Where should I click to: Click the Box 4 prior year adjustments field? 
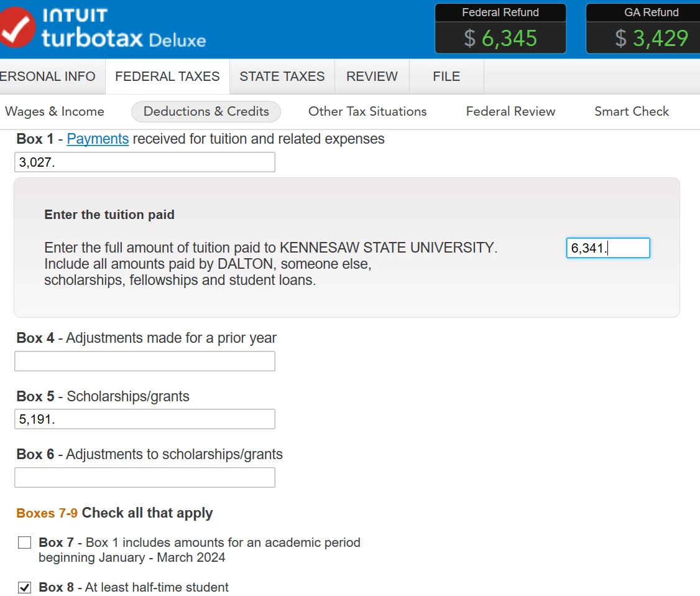click(145, 361)
